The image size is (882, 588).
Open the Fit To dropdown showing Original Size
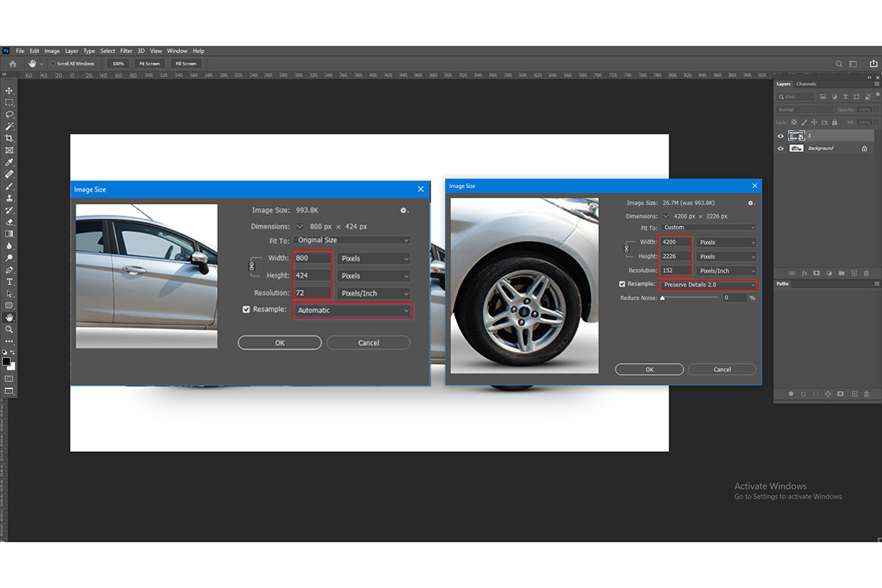coord(351,240)
